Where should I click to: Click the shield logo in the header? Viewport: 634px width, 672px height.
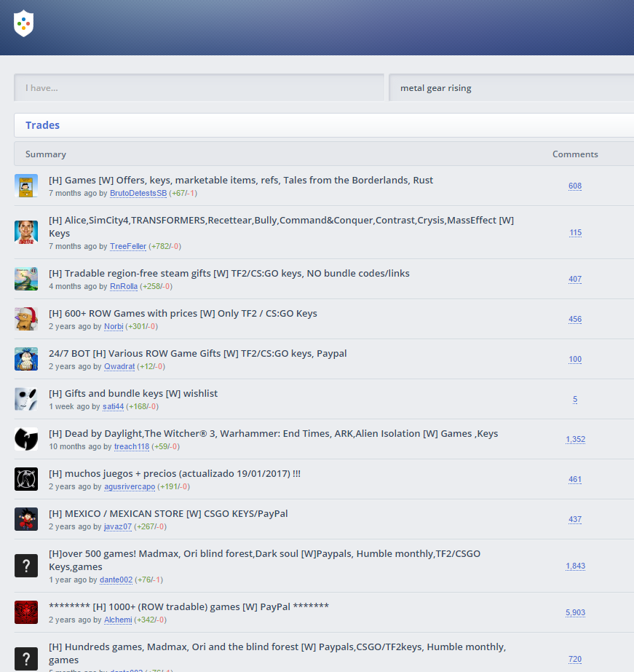[x=23, y=23]
